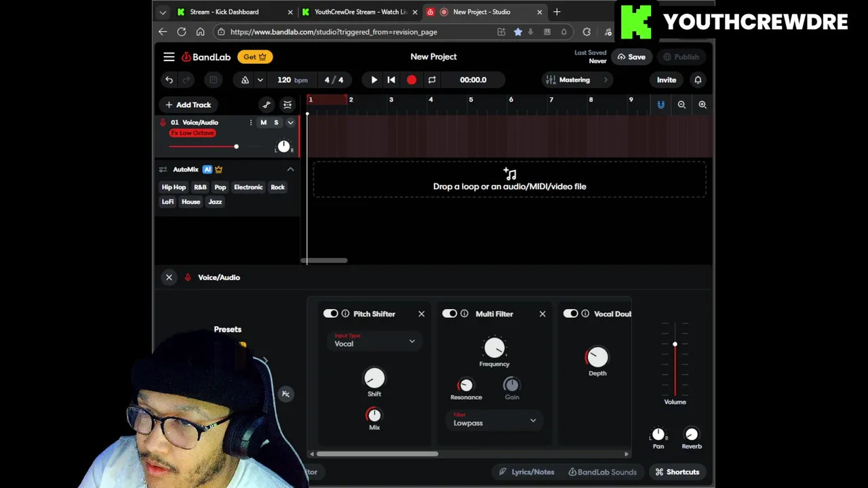Zoom out of the timeline
The width and height of the screenshot is (868, 488).
[682, 104]
